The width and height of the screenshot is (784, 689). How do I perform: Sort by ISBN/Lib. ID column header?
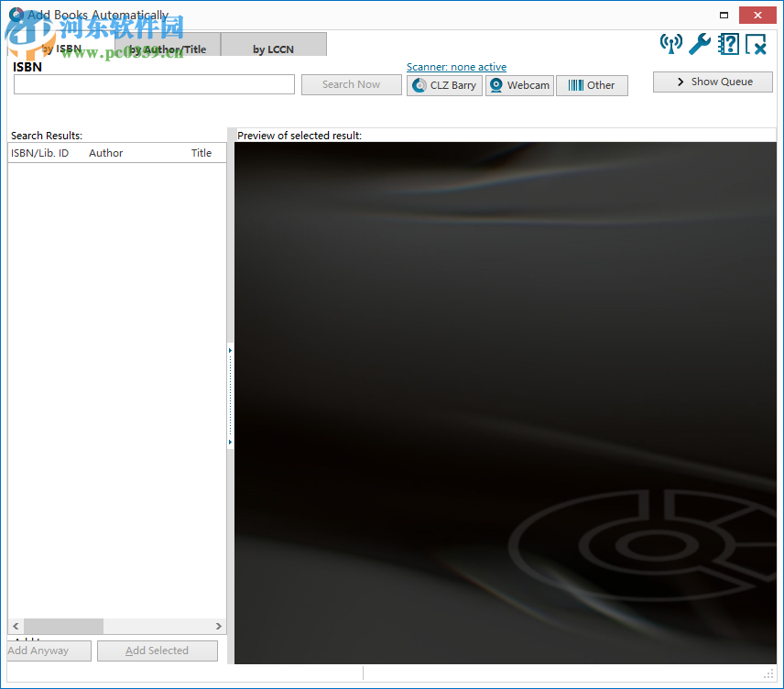(40, 153)
